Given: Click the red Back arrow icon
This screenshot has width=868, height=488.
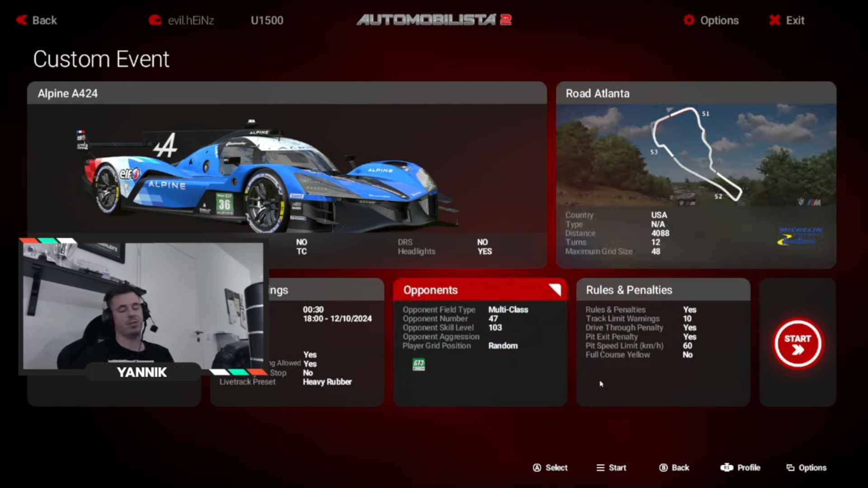Looking at the screenshot, I should (21, 20).
